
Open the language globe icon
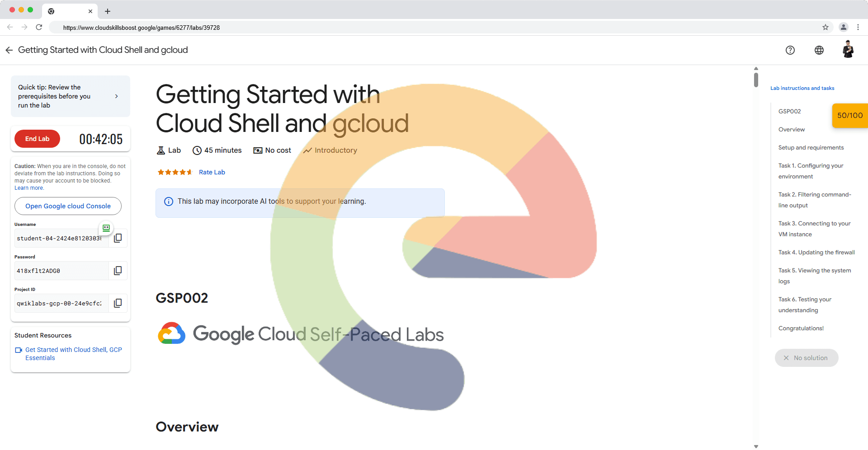point(819,50)
